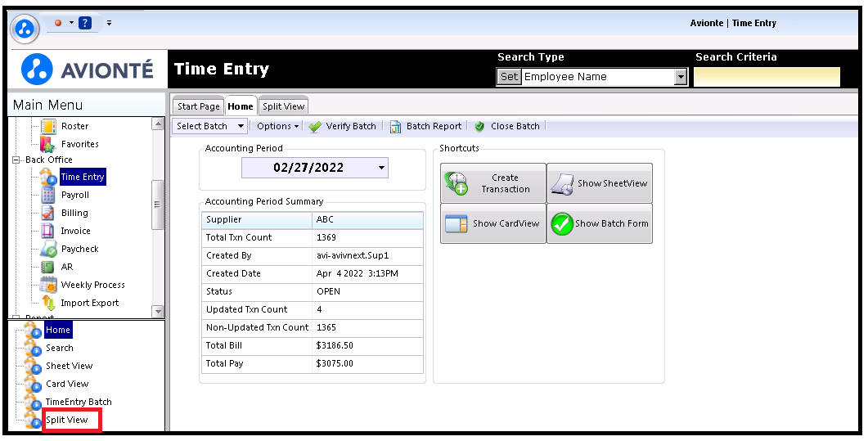Click icon next to Sheet View item
Image resolution: width=868 pixels, height=441 pixels.
[34, 367]
